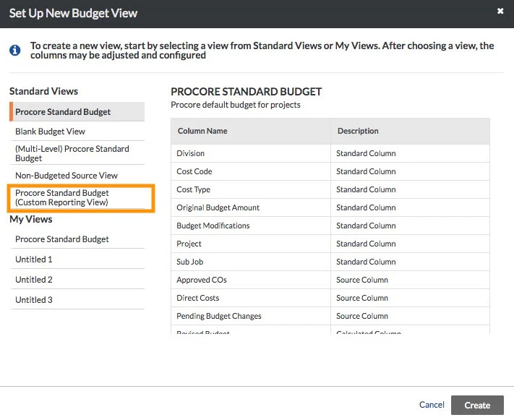Click the PROCORE STANDARD BUDGET heading
This screenshot has width=514, height=420.
[247, 92]
